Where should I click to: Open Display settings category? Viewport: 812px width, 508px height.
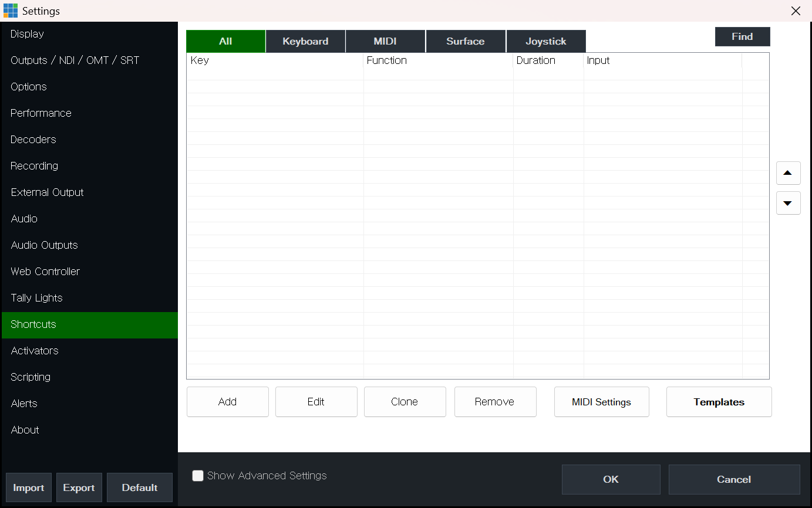[x=90, y=34]
